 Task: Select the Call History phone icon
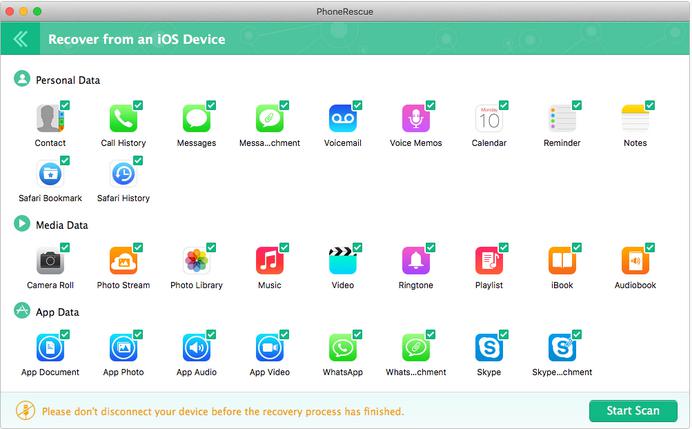click(123, 118)
